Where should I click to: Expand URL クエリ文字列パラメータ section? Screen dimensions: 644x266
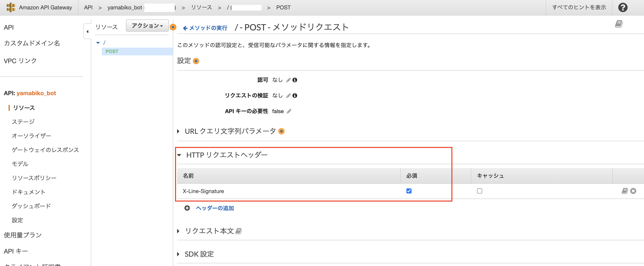click(178, 131)
